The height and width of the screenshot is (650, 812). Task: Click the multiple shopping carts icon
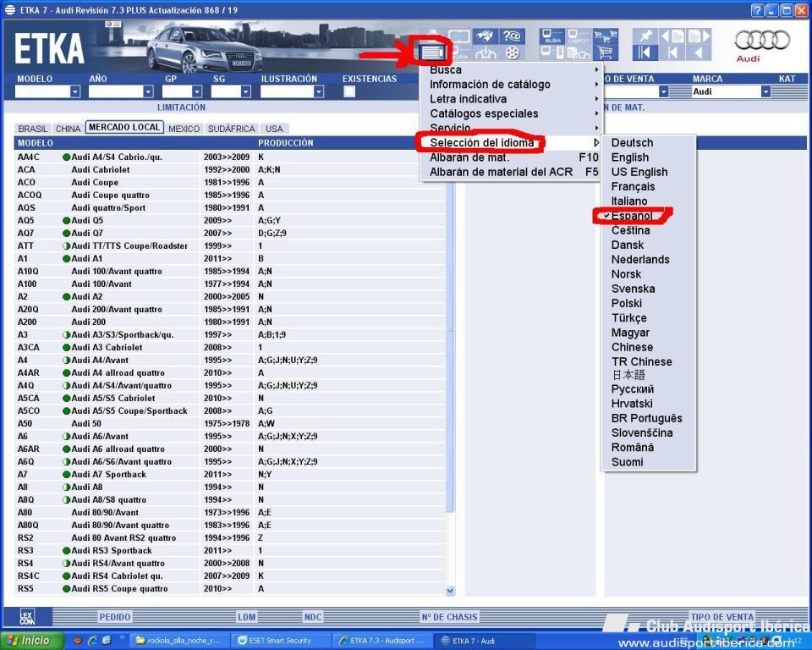click(x=606, y=36)
